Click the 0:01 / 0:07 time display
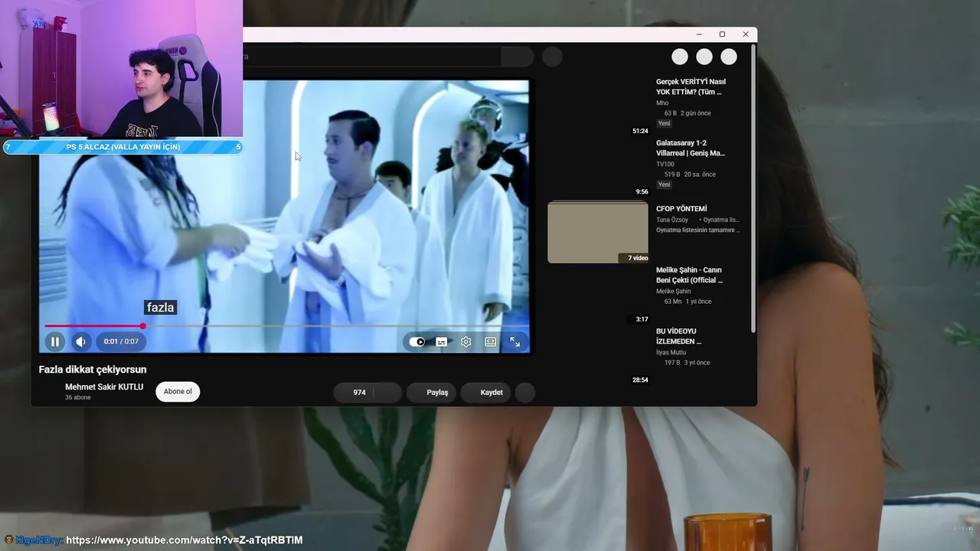This screenshot has width=980, height=551. tap(122, 342)
